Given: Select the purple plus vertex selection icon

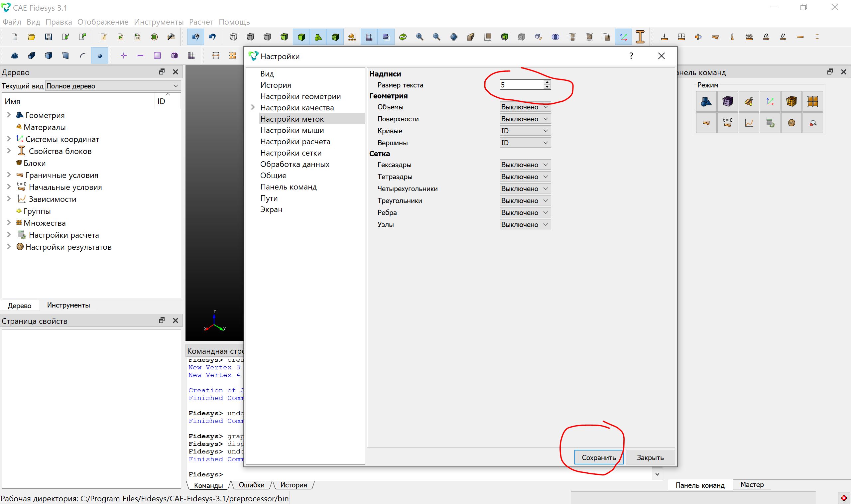Looking at the screenshot, I should point(124,56).
